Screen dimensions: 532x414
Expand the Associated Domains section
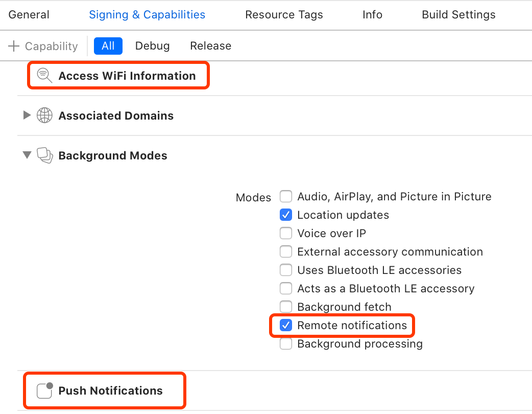tap(27, 116)
